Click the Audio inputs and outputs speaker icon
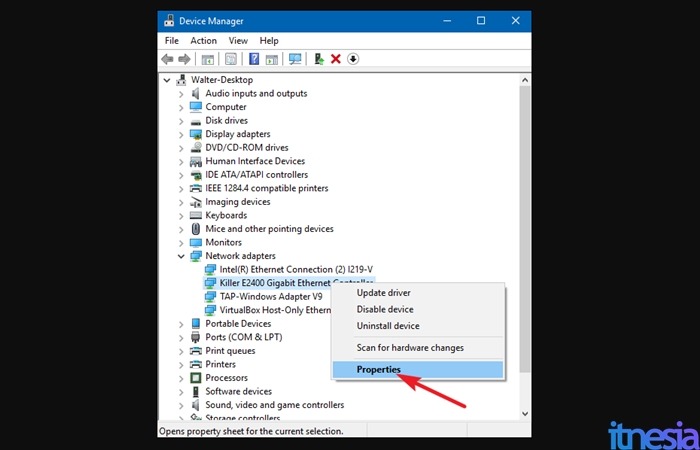The width and height of the screenshot is (700, 450). [x=196, y=93]
